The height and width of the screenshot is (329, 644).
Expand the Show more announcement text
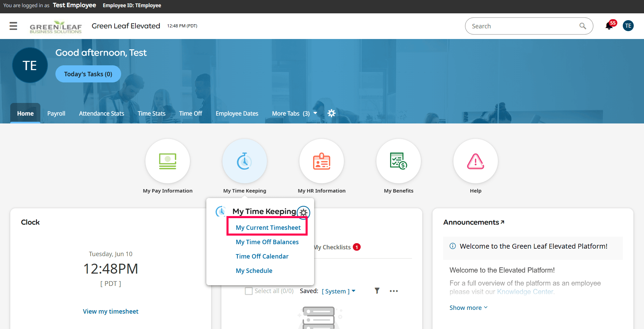coord(468,308)
